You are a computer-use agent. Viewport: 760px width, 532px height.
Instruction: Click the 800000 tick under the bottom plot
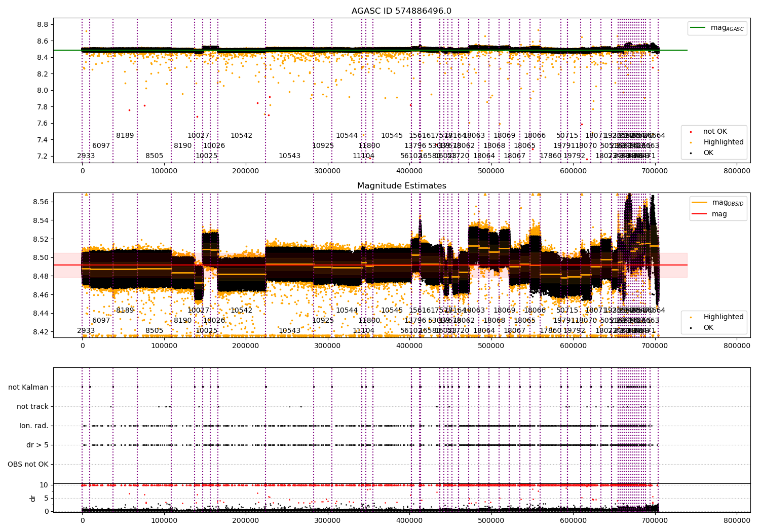736,520
